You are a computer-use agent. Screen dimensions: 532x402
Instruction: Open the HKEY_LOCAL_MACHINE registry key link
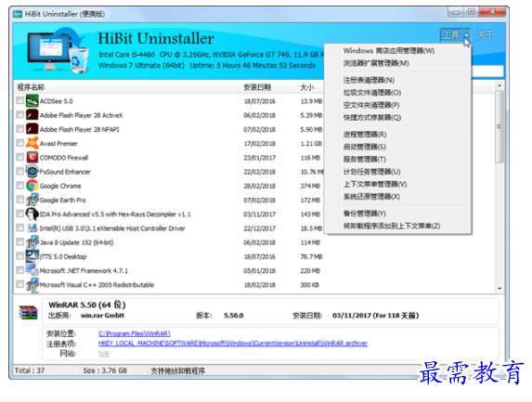233,344
